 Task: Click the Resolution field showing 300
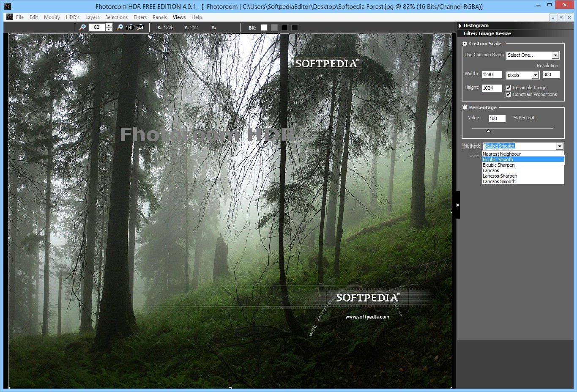point(551,74)
